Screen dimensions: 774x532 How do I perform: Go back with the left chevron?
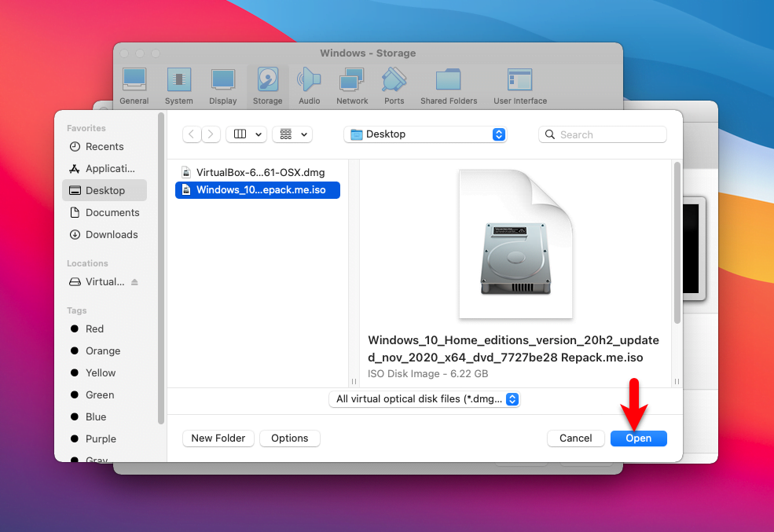[x=192, y=134]
